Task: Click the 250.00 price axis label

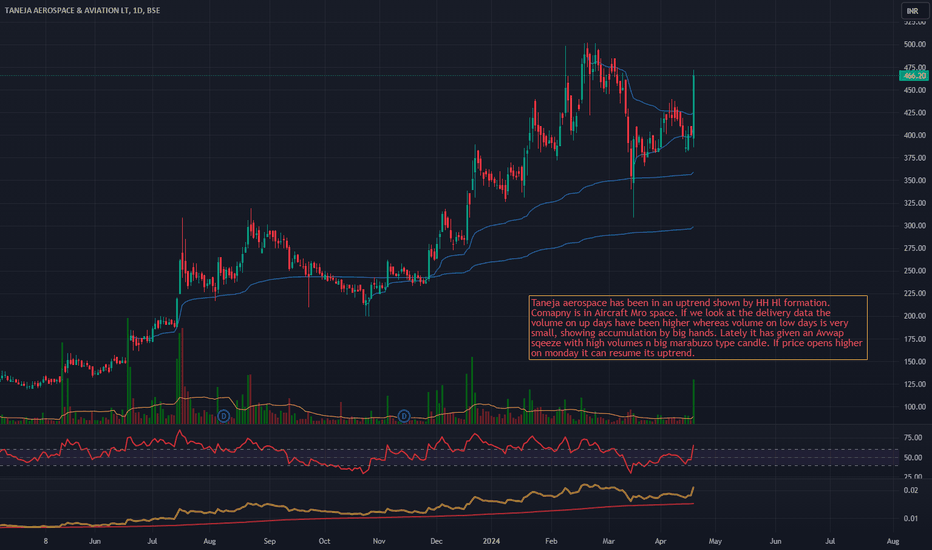Action: click(915, 271)
